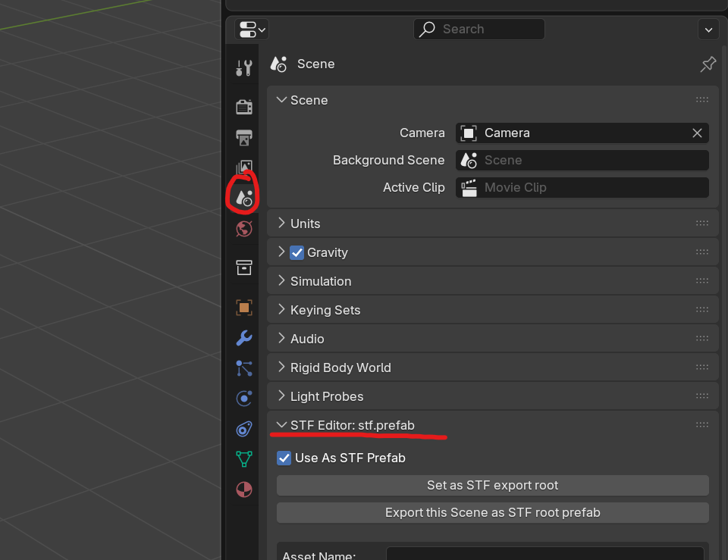728x560 pixels.
Task: Open the Physics properties tab
Action: click(243, 399)
